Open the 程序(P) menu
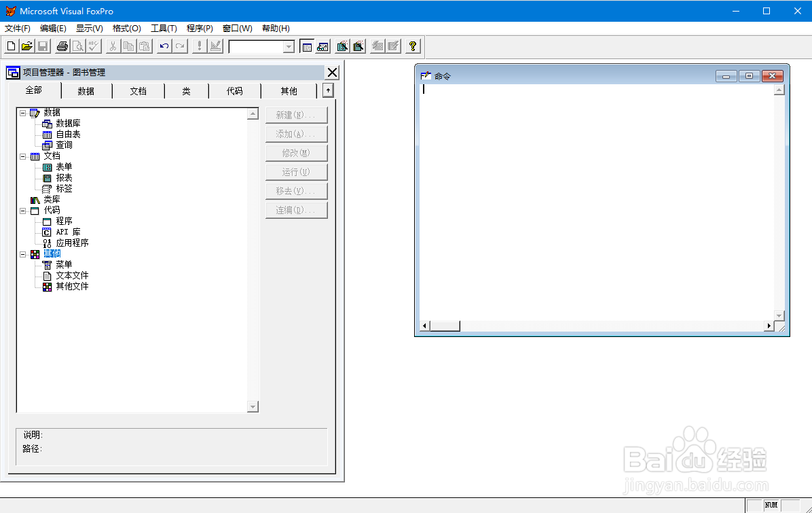812x513 pixels. [x=200, y=29]
